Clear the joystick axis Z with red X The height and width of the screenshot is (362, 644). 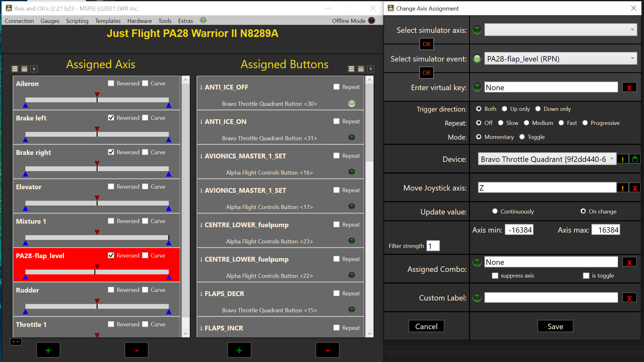(634, 188)
